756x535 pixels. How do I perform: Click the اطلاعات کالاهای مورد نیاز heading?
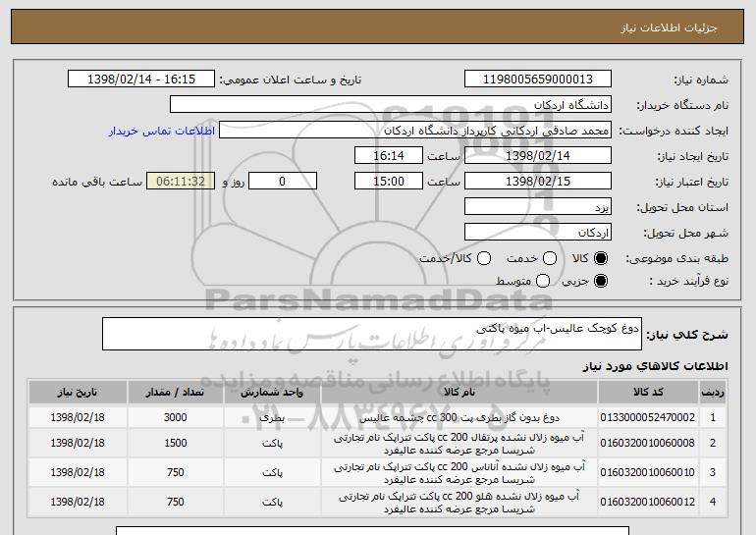pyautogui.click(x=655, y=366)
